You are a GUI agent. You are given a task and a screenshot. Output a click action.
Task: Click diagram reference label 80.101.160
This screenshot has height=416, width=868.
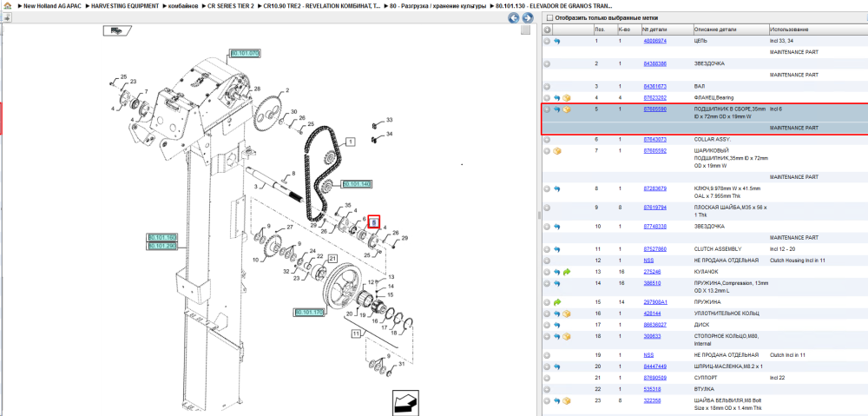[161, 238]
